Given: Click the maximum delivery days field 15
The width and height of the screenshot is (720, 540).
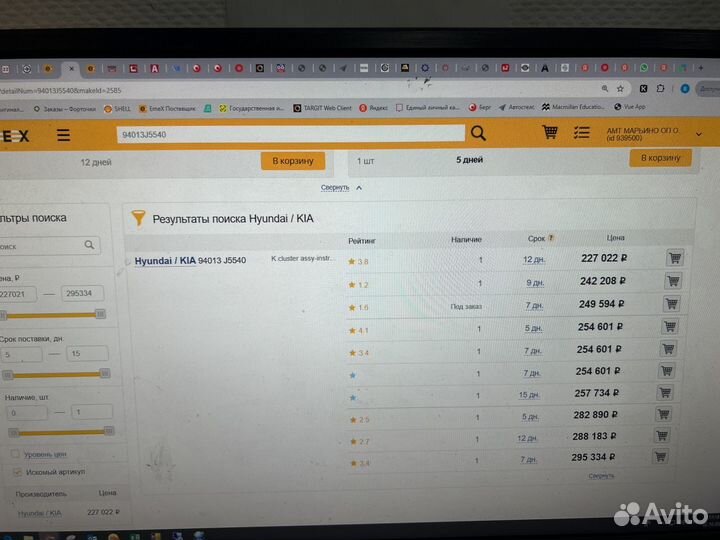Looking at the screenshot, I should (x=88, y=354).
